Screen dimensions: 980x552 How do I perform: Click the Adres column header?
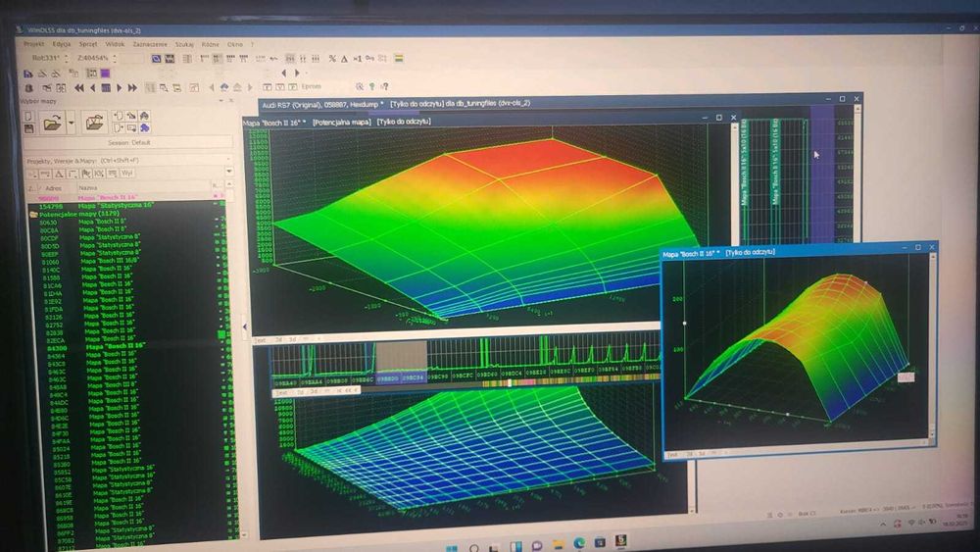point(53,187)
